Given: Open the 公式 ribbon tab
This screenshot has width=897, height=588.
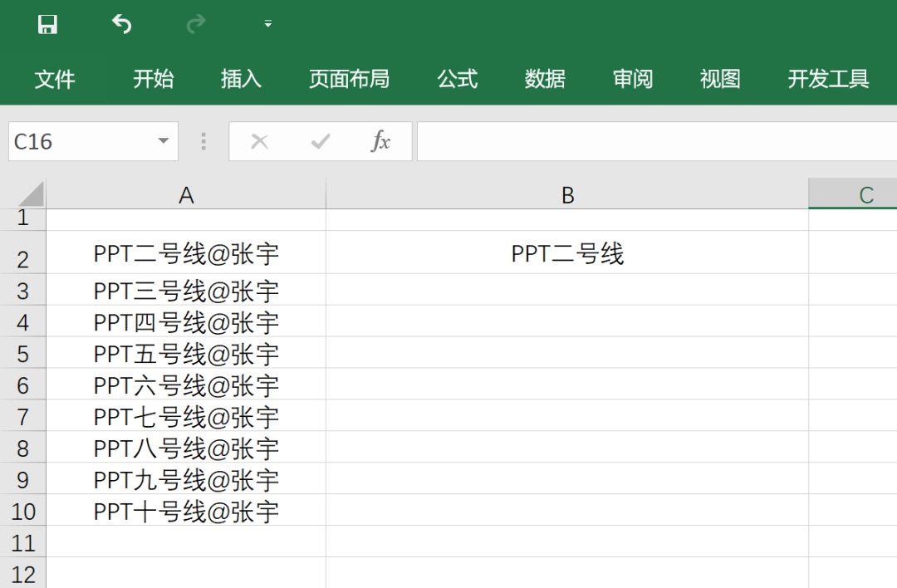Looking at the screenshot, I should (457, 79).
